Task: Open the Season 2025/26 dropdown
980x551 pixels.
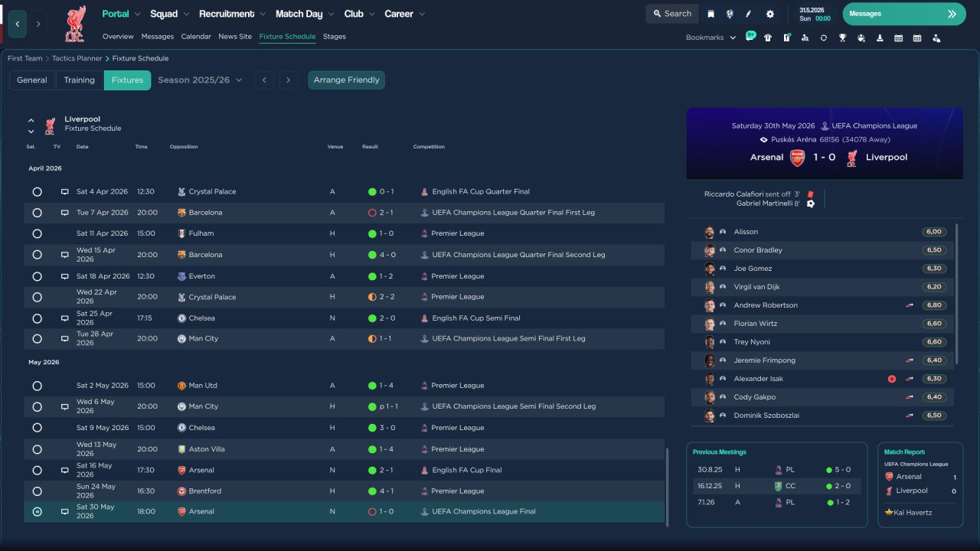Action: 200,80
